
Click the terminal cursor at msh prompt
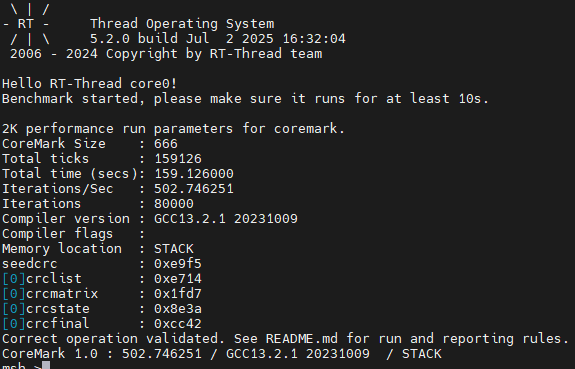[46, 365]
